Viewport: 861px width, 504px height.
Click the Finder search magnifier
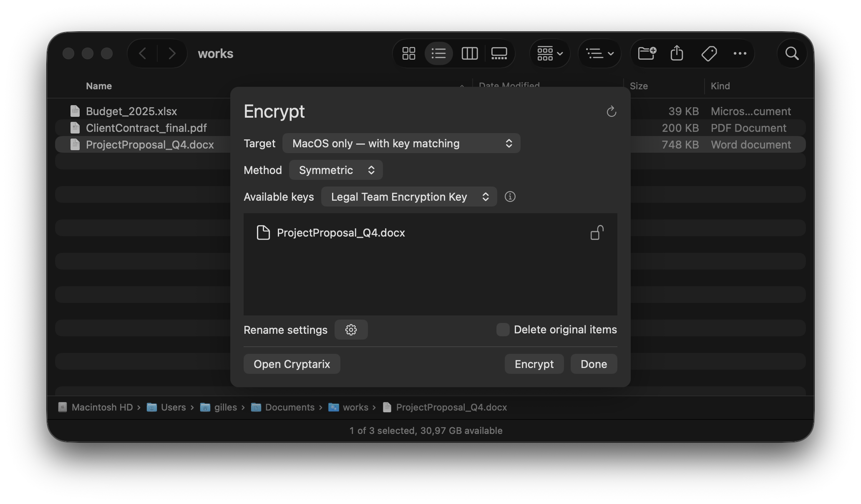792,53
